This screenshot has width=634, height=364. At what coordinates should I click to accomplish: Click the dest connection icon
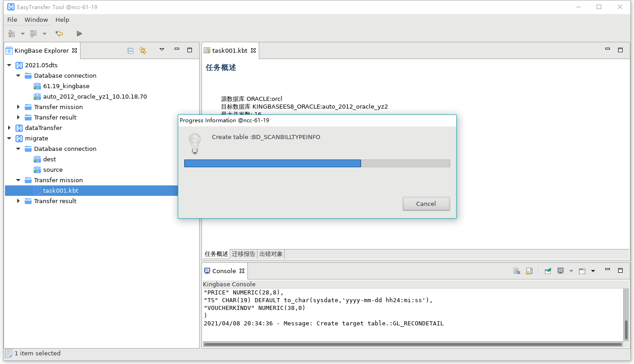point(37,160)
